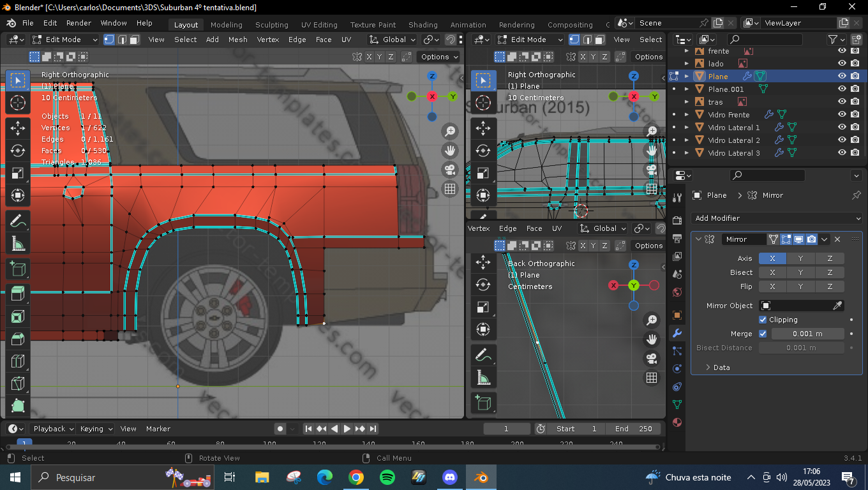Click the Spotify icon in taskbar
Image resolution: width=868 pixels, height=490 pixels.
[x=387, y=477]
